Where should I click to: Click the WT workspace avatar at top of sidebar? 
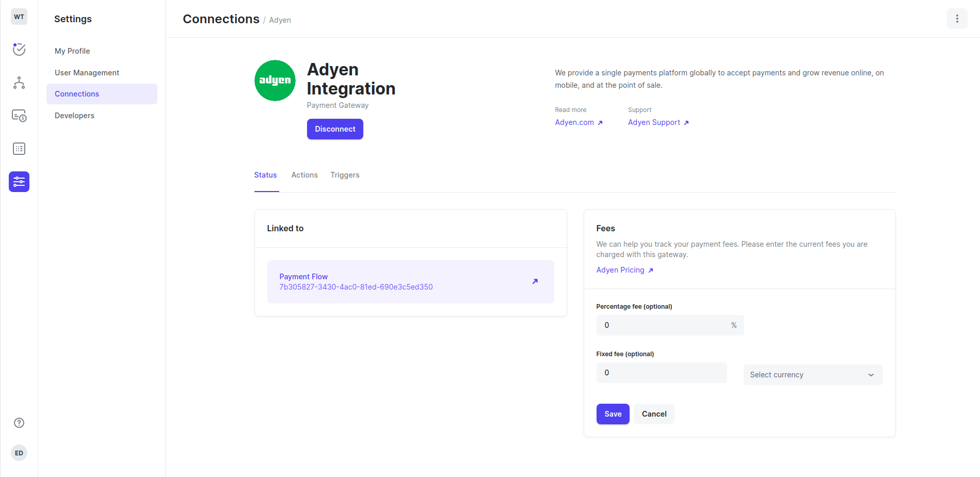coord(19,16)
